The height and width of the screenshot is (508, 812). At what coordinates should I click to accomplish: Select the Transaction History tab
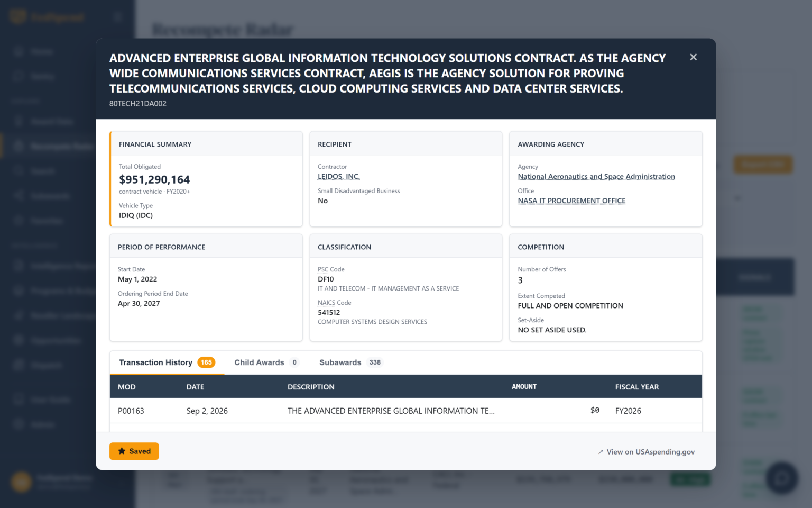167,362
